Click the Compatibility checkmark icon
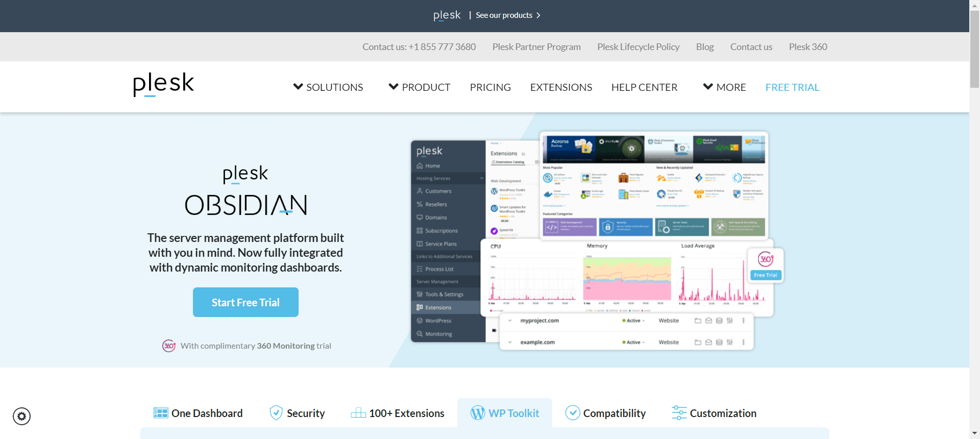 point(573,413)
